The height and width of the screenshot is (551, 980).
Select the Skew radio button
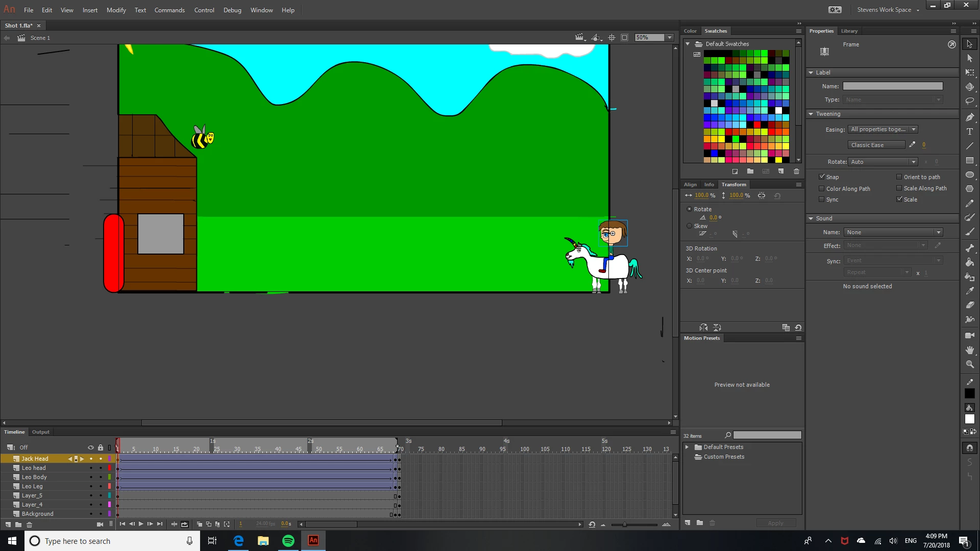coord(690,226)
